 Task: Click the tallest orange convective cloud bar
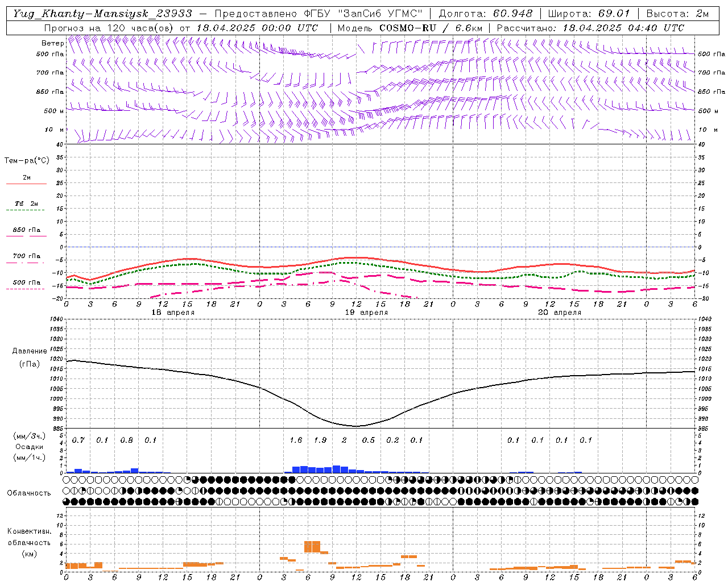[312, 547]
